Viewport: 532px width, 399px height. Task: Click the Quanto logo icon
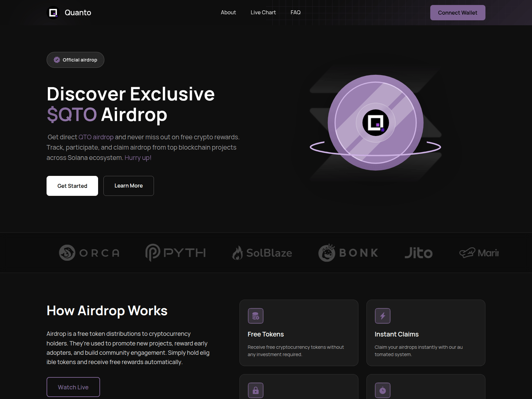tap(53, 12)
